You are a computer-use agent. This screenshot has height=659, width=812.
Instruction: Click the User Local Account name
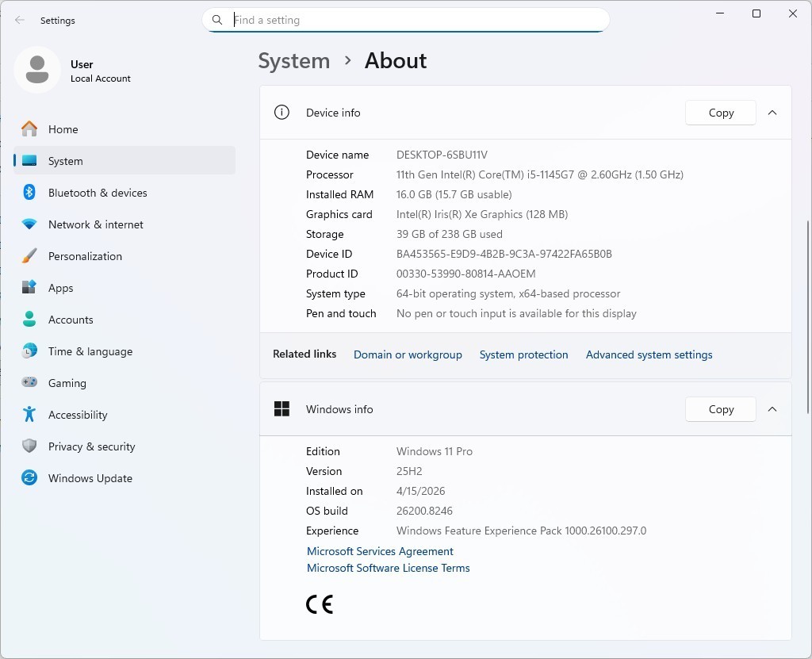click(x=101, y=71)
